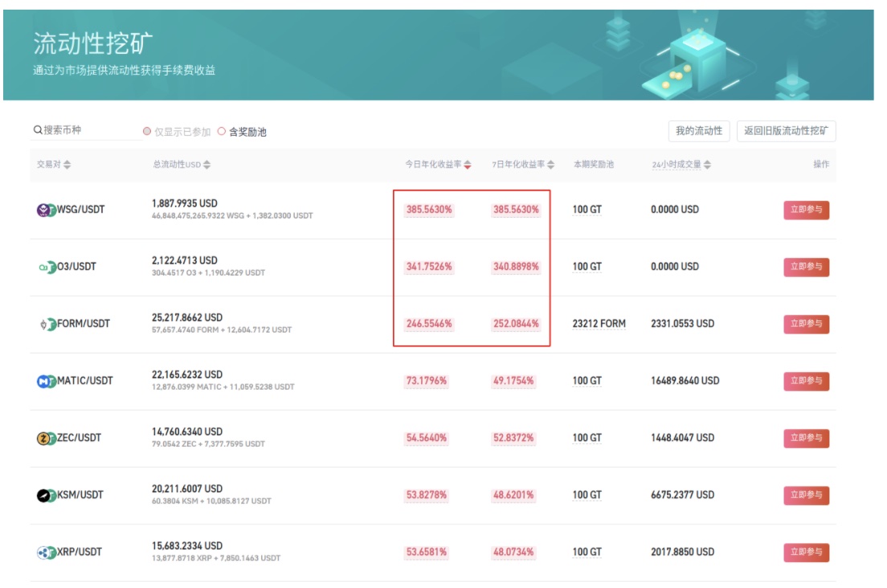Click the KSM/USDT coin icon
887x588 pixels.
(x=47, y=496)
